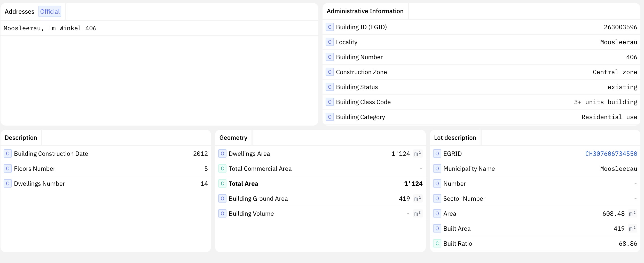Screen dimensions: 644x263
Task: Click the O badge beside Building Number
Action: tap(329, 57)
